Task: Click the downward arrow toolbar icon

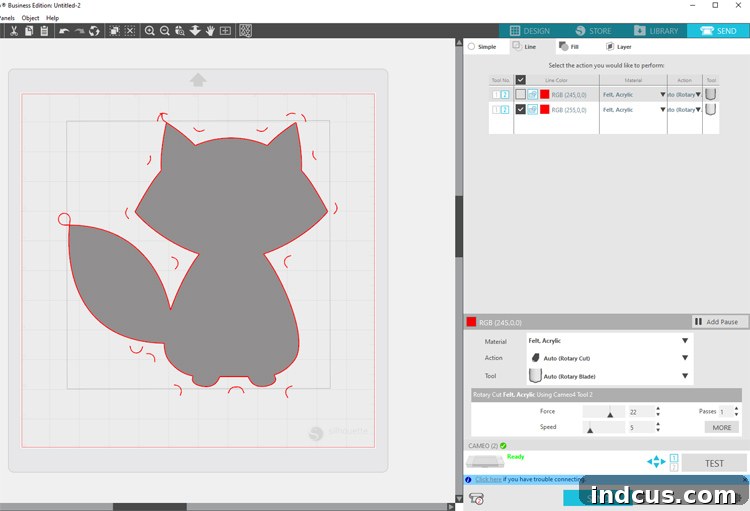Action: tap(195, 31)
